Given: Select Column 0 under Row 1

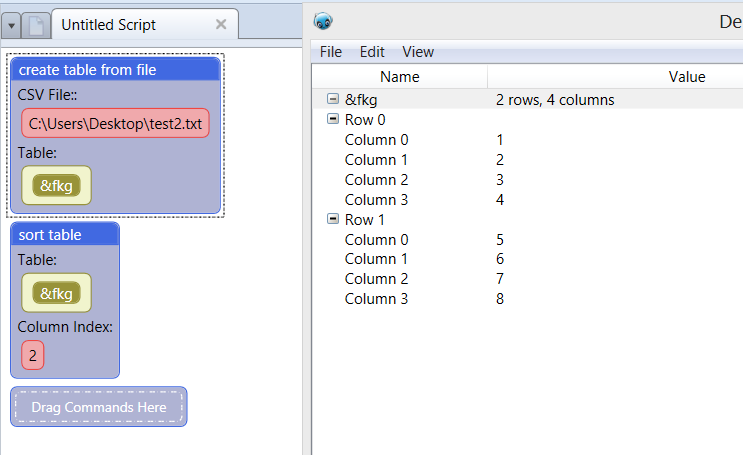Looking at the screenshot, I should 376,240.
